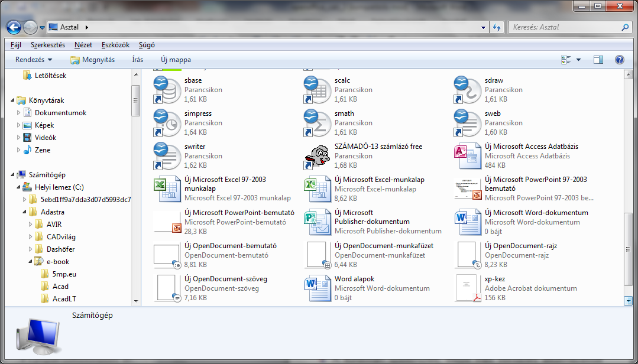Select Új OpenDocument-rajz file icon

[467, 255]
